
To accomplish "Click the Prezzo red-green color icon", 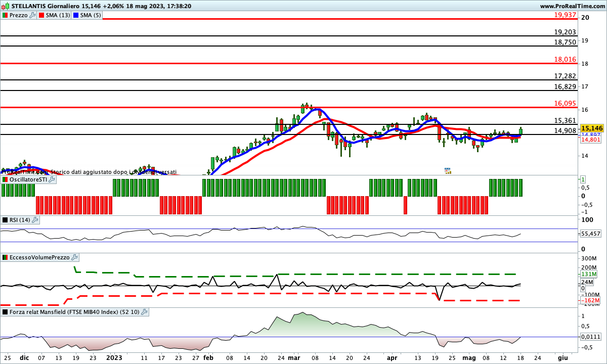I will [x=5, y=15].
